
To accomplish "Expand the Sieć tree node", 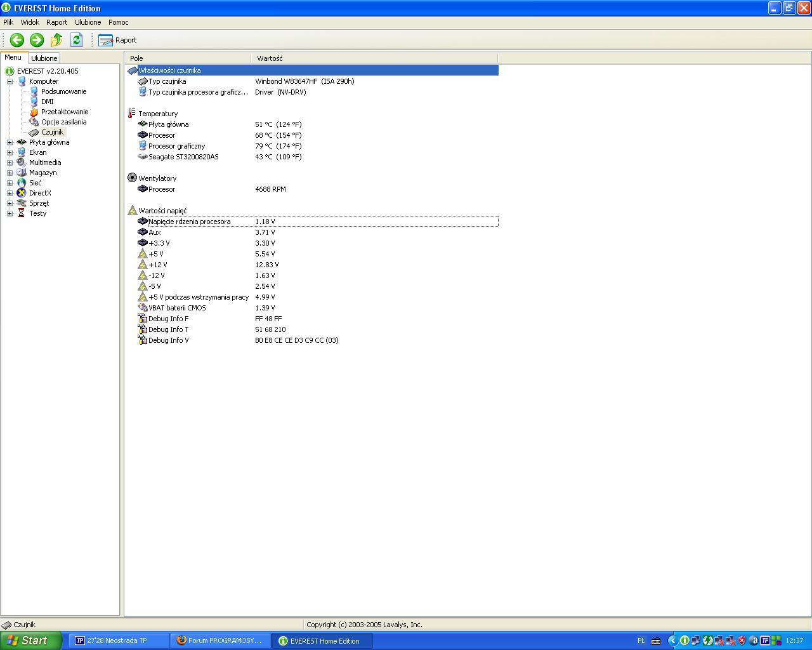I will (10, 183).
